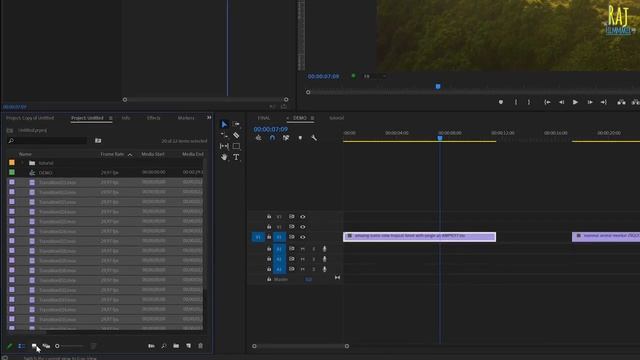The height and width of the screenshot is (360, 640).
Task: Switch to the Markers tab
Action: pyautogui.click(x=186, y=118)
